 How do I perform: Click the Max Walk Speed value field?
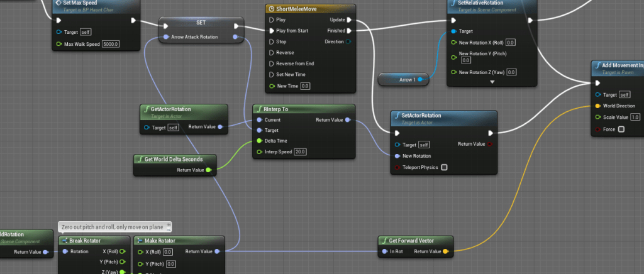[x=111, y=44]
